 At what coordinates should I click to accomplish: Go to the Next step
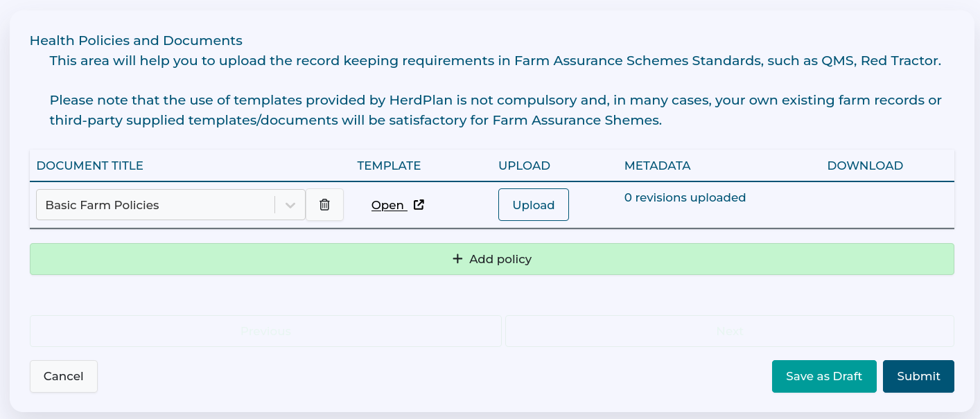coord(729,331)
